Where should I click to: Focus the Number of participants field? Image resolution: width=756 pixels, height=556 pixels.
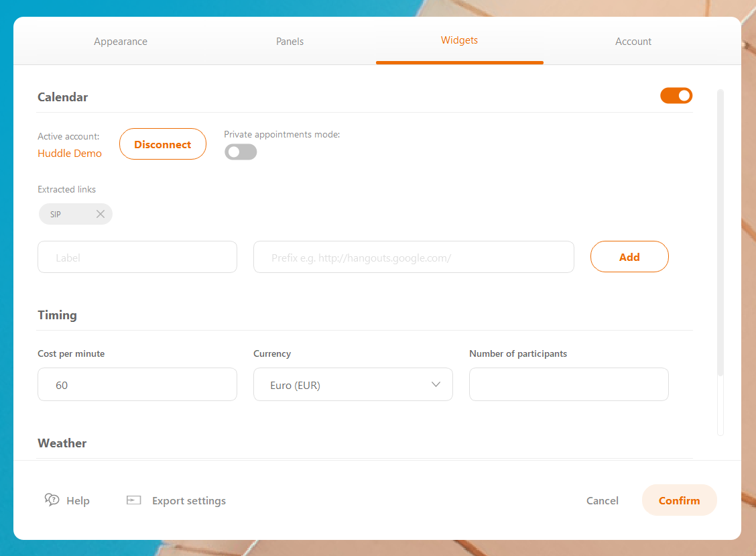568,385
